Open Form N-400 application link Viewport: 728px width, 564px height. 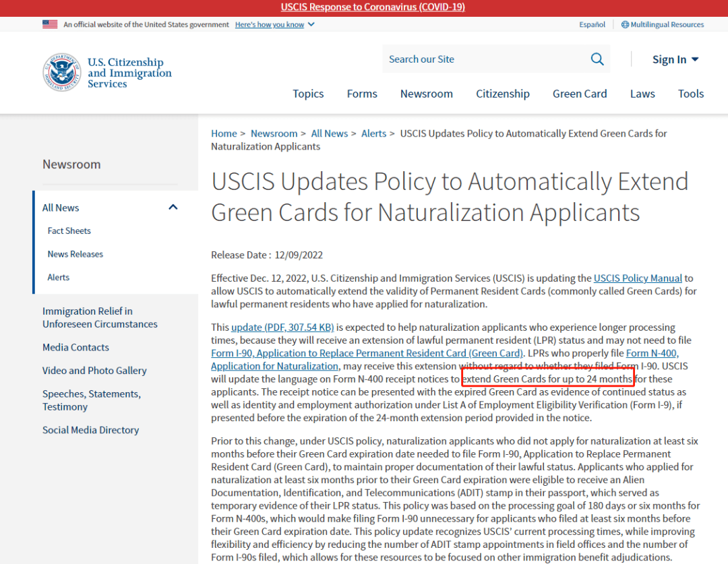click(652, 353)
